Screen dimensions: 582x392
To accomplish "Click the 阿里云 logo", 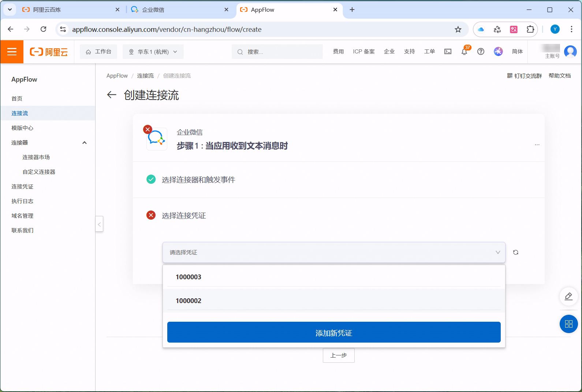I will (49, 52).
